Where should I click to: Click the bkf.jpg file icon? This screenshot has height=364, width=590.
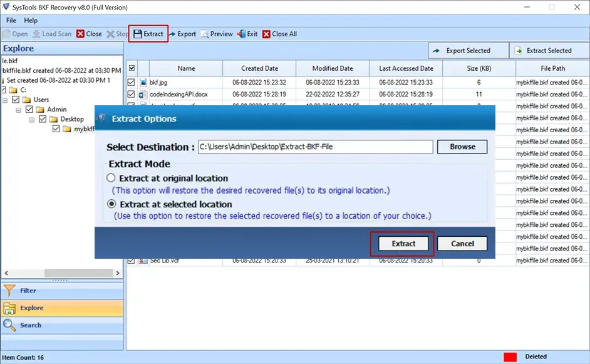click(x=143, y=82)
